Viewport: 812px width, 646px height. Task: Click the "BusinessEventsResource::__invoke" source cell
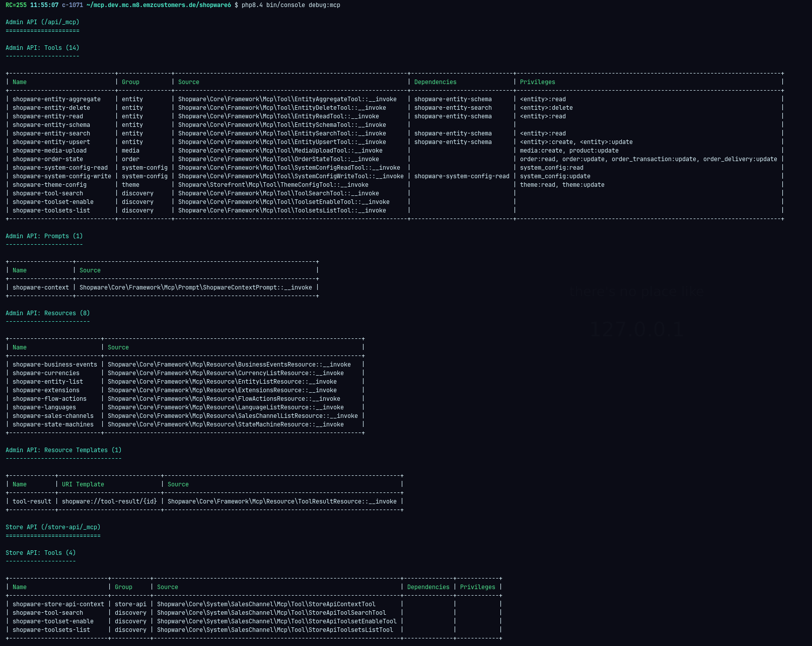[229, 365]
